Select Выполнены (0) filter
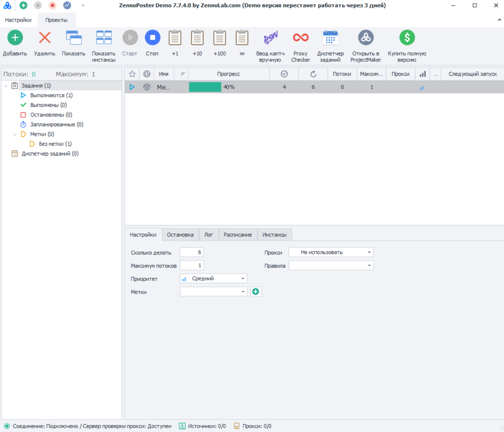Screen dimensions: 504x432 click(49, 105)
